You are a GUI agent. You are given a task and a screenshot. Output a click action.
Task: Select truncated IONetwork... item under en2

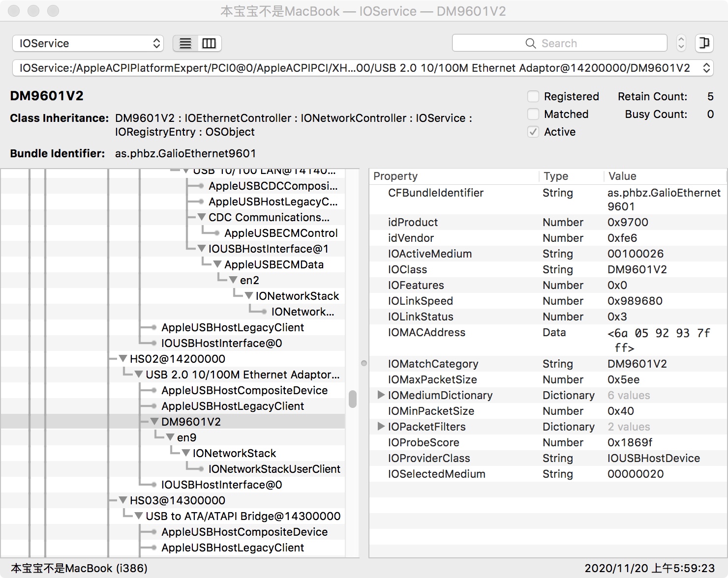click(303, 312)
